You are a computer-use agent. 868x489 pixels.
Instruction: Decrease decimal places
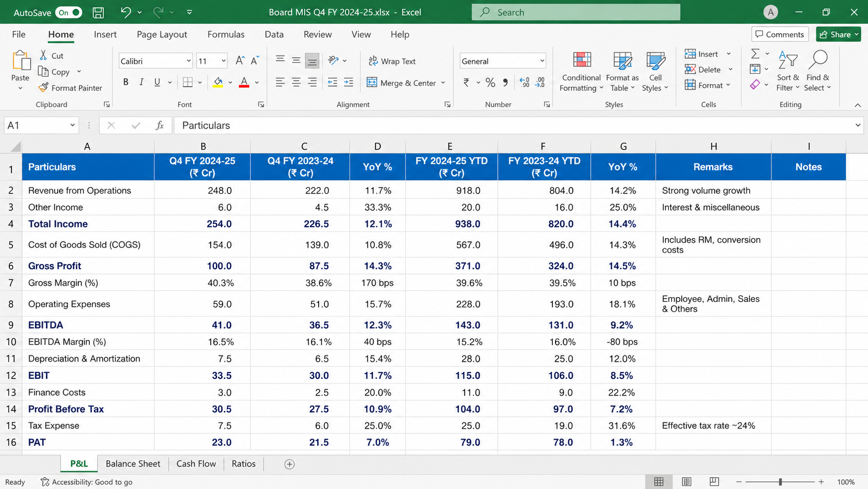(540, 82)
